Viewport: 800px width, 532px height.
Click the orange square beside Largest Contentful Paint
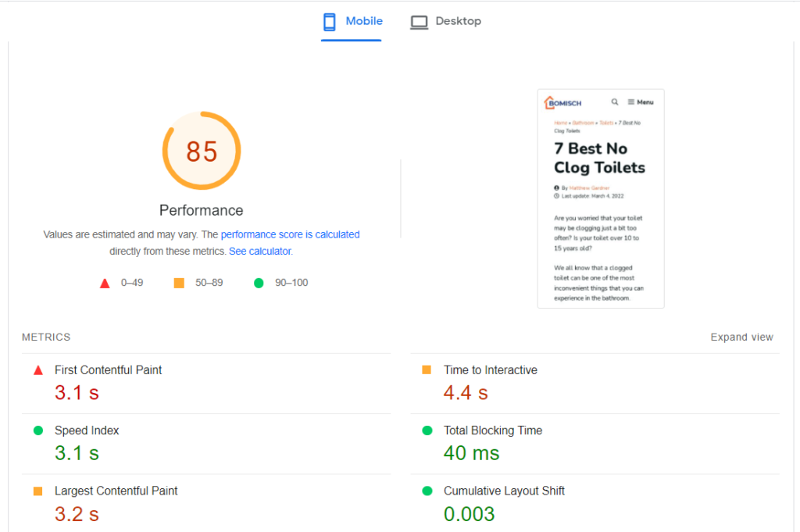pyautogui.click(x=38, y=491)
